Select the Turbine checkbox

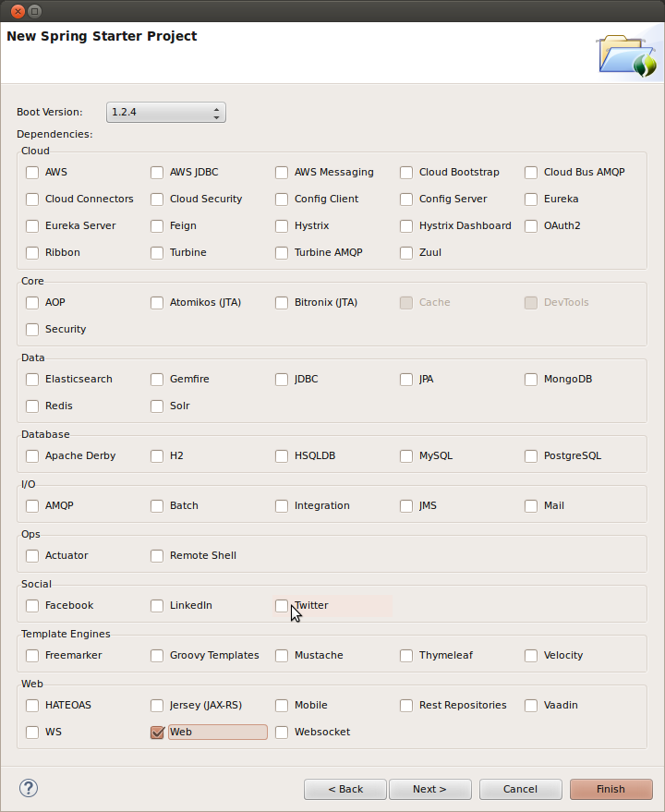[157, 253]
